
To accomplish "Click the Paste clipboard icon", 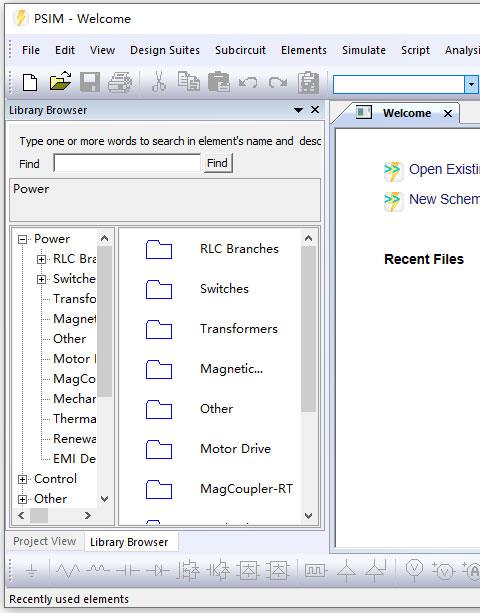I will click(219, 81).
